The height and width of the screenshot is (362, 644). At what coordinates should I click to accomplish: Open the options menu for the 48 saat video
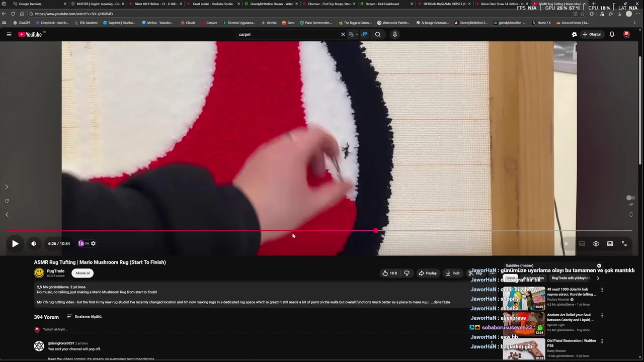[x=602, y=290]
